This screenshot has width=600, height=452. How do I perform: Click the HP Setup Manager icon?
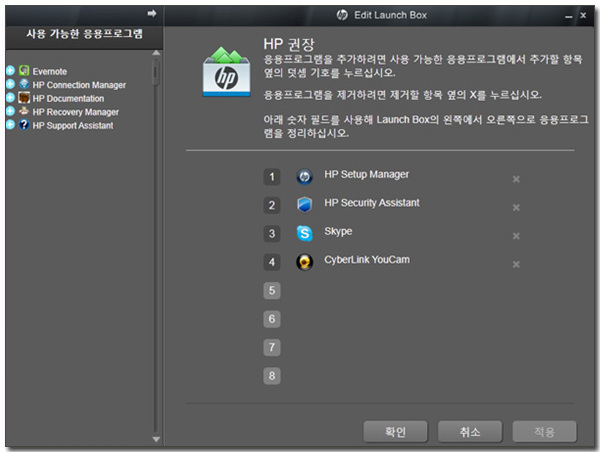pos(305,177)
